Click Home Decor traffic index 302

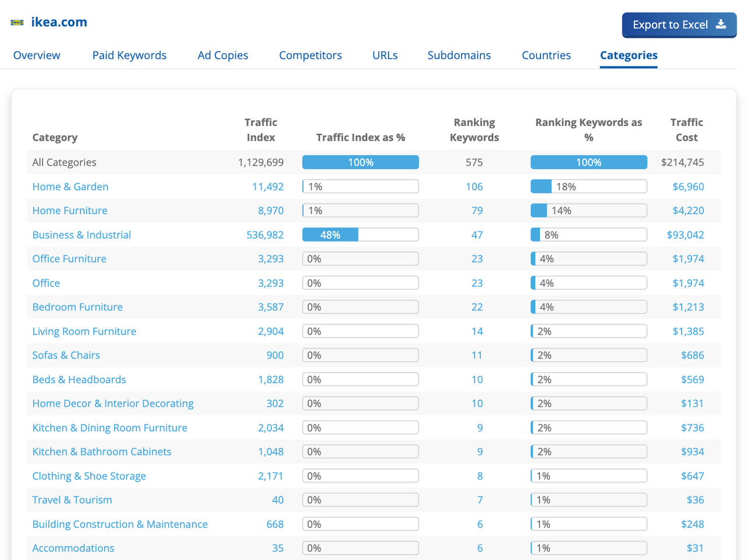click(275, 404)
